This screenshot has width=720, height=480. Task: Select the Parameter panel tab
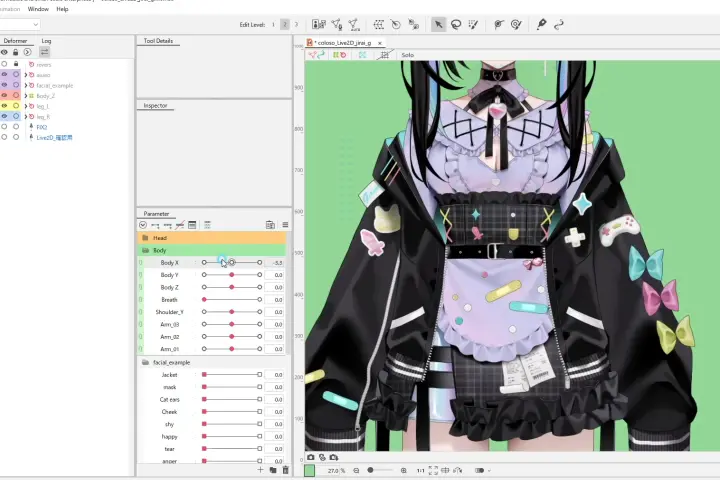point(156,214)
